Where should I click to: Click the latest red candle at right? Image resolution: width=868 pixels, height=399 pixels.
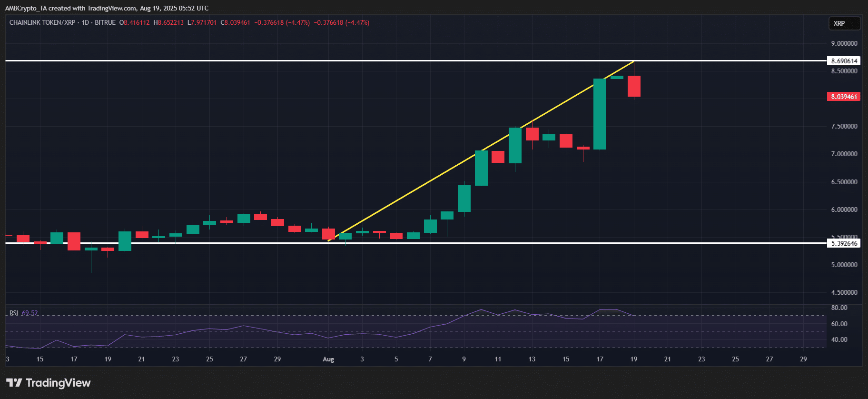point(634,86)
